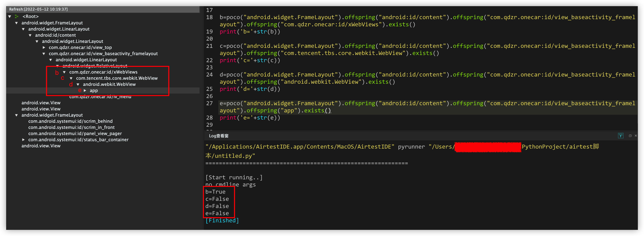Click the [Finished] log line
Image resolution: width=644 pixels, height=236 pixels.
[x=222, y=220]
